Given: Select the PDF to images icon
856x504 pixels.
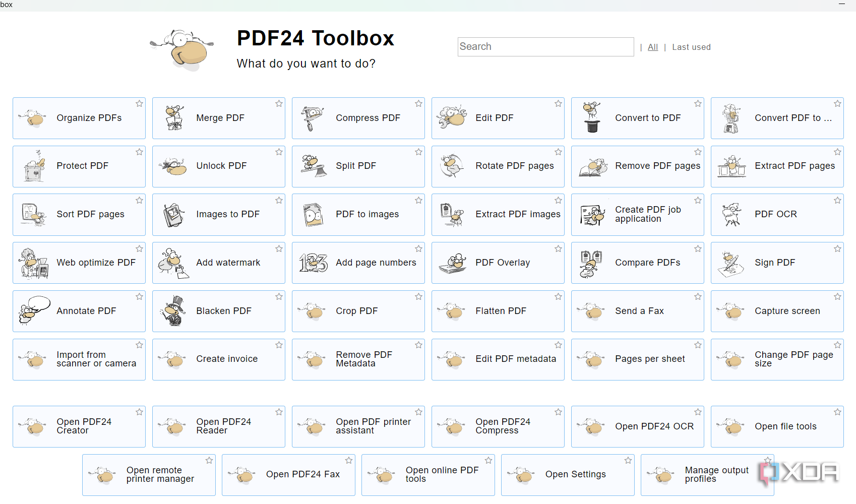Looking at the screenshot, I should 313,215.
